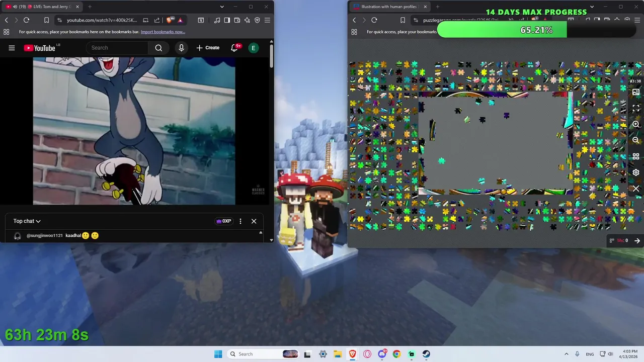
Task: Open Brave VPN shield icon in YouTube window
Action: coord(257,20)
